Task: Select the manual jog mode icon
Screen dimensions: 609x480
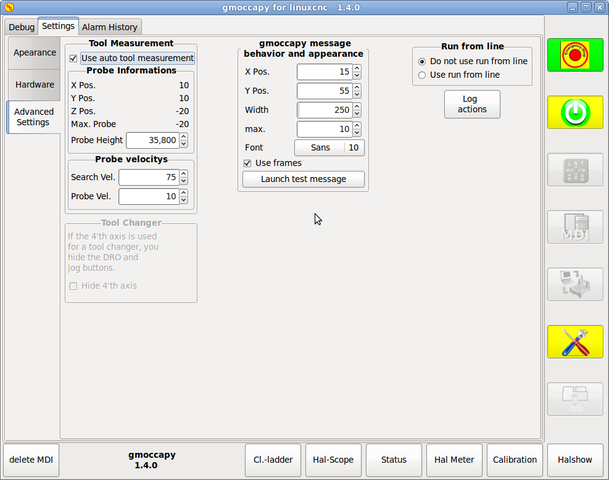Action: click(575, 170)
